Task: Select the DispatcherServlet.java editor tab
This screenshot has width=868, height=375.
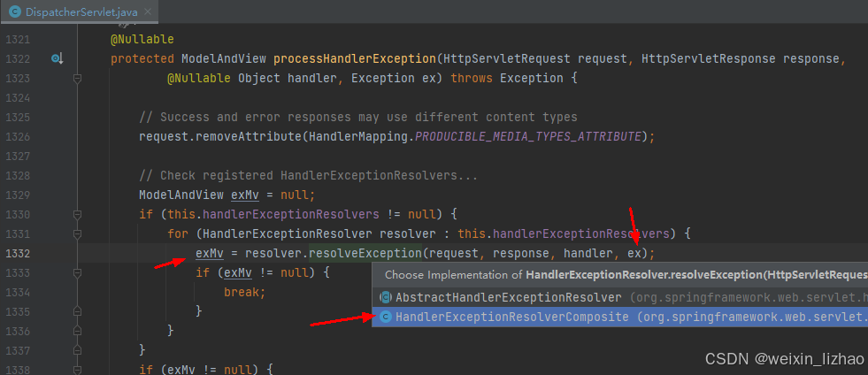Action: [x=81, y=11]
